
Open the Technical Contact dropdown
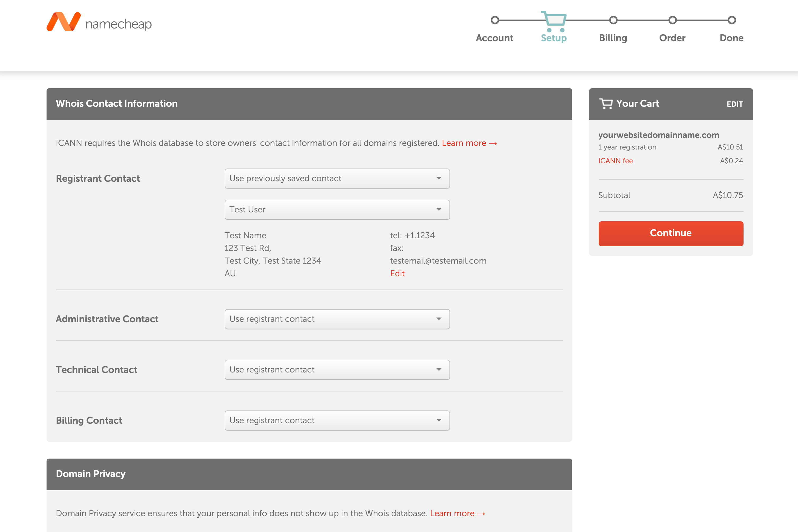pyautogui.click(x=337, y=370)
